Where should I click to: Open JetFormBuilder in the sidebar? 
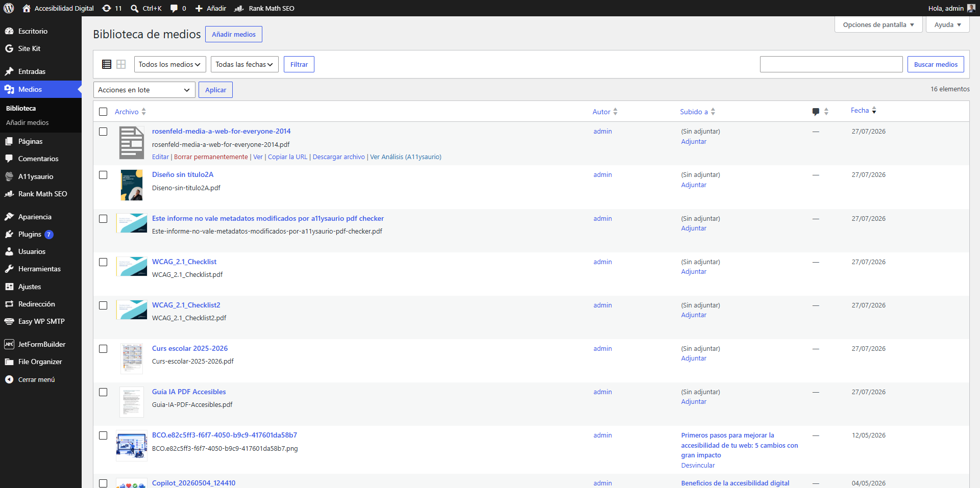(41, 344)
